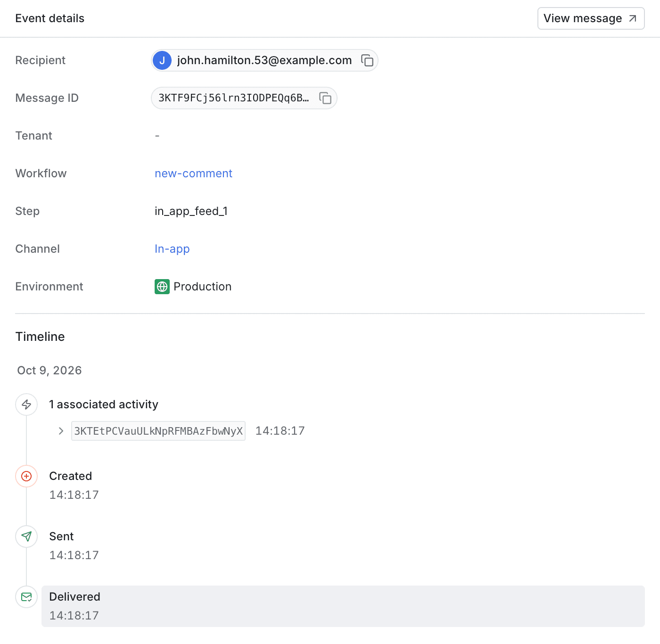Click the Oct 9, 2026 date heading
660x644 pixels.
tap(49, 371)
